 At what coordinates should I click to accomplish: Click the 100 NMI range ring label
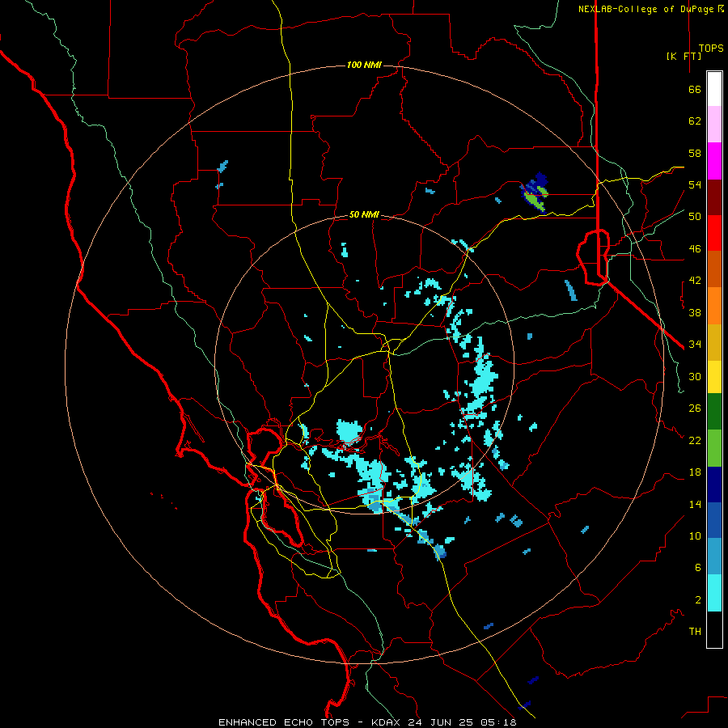(364, 65)
